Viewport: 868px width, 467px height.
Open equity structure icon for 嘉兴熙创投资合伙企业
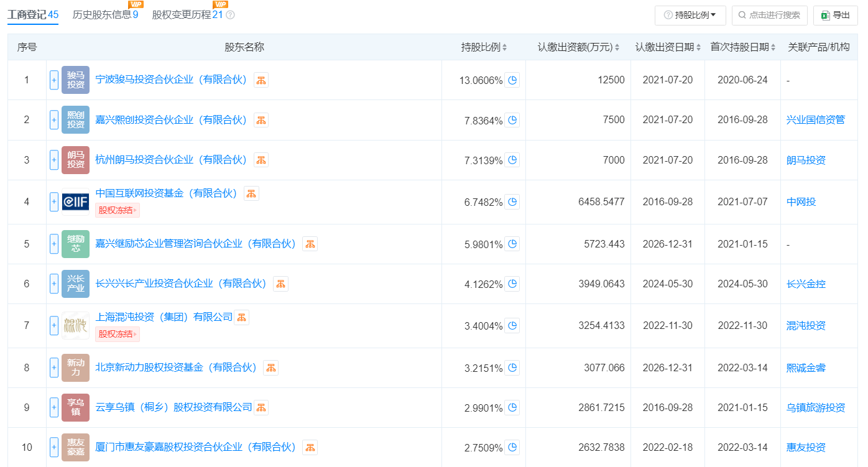click(261, 120)
